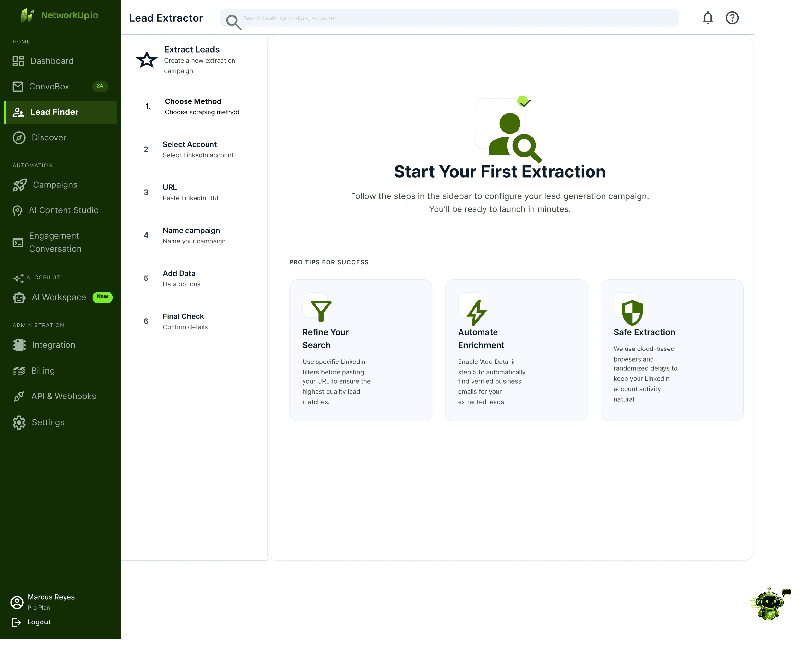The height and width of the screenshot is (653, 812).
Task: Select the Lead Finder people icon
Action: 18,112
